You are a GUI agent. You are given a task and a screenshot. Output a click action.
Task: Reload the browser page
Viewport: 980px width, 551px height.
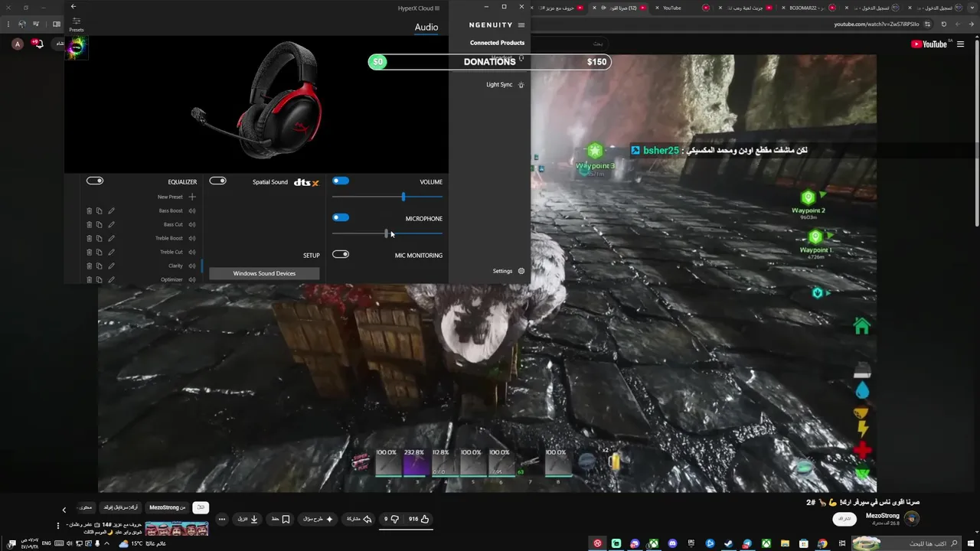click(944, 24)
